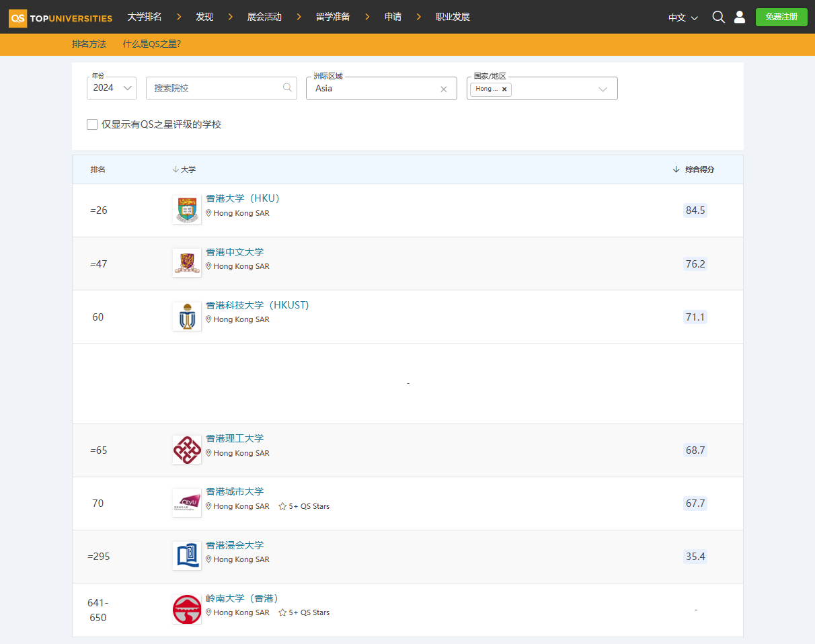The image size is (815, 644).
Task: Open the 发现 menu
Action: 204,17
